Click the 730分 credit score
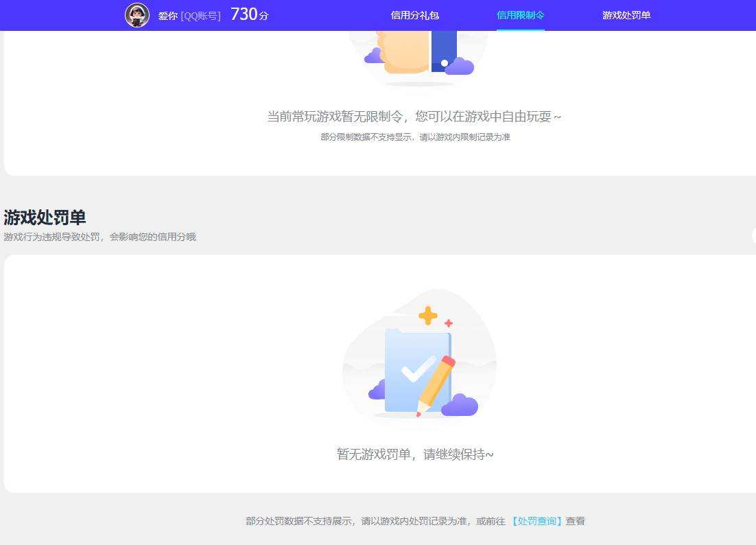Image resolution: width=756 pixels, height=545 pixels. point(249,14)
